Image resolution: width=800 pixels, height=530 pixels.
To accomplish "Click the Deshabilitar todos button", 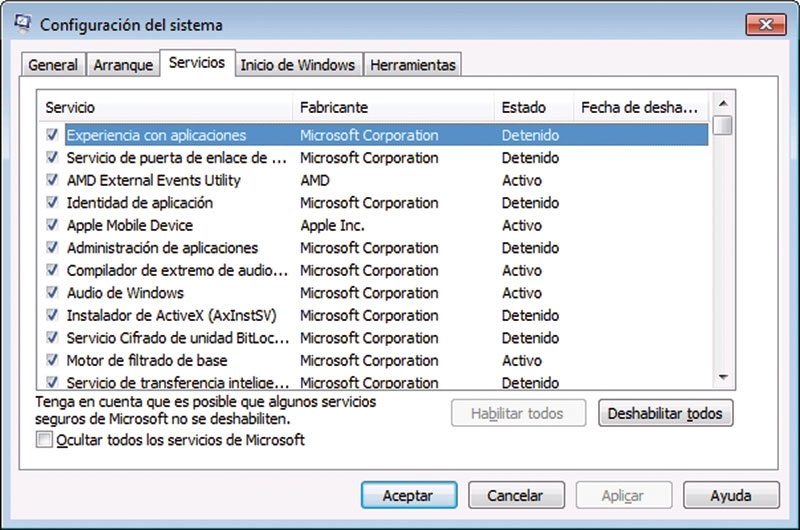I will point(665,413).
